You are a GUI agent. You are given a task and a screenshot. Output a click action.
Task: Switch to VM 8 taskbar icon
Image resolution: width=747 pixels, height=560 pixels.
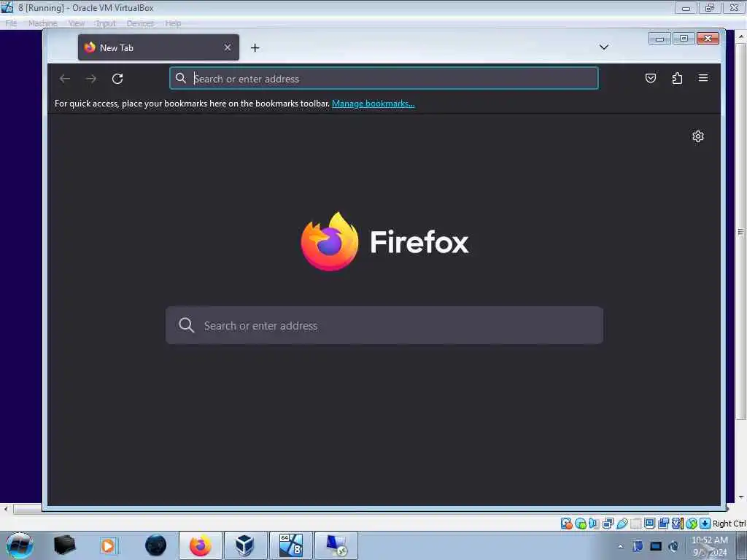tap(290, 545)
